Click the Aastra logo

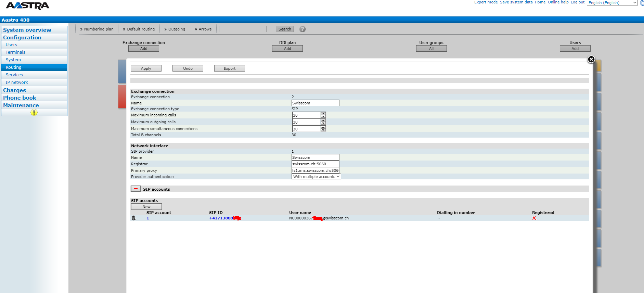(28, 6)
